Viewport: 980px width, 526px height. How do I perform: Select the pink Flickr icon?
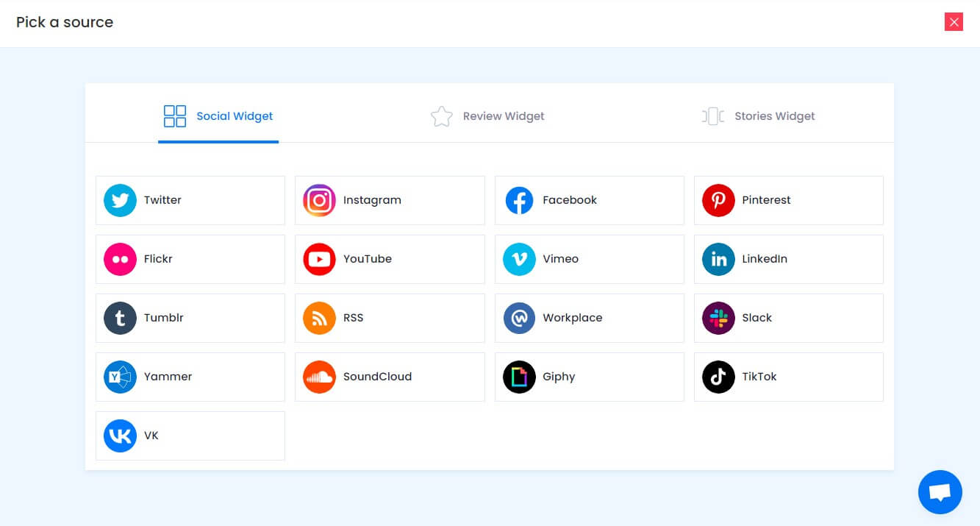pos(120,259)
